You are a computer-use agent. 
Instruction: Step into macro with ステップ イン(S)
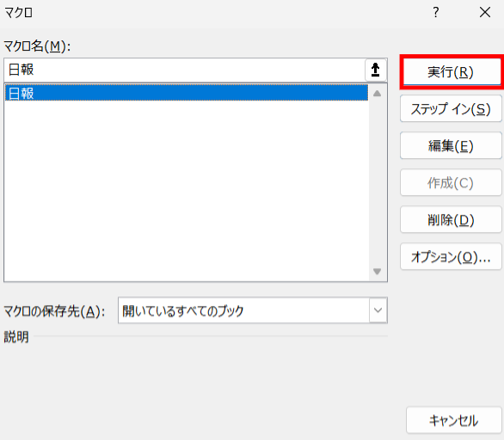click(451, 109)
